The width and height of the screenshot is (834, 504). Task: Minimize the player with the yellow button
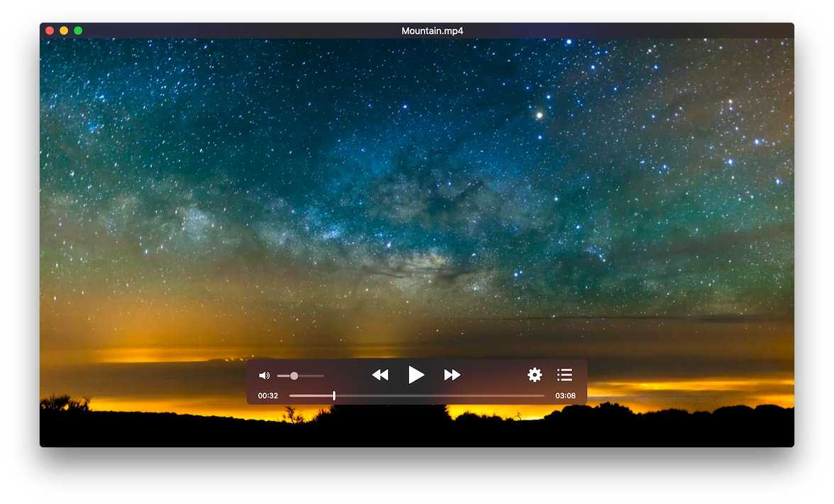(63, 31)
